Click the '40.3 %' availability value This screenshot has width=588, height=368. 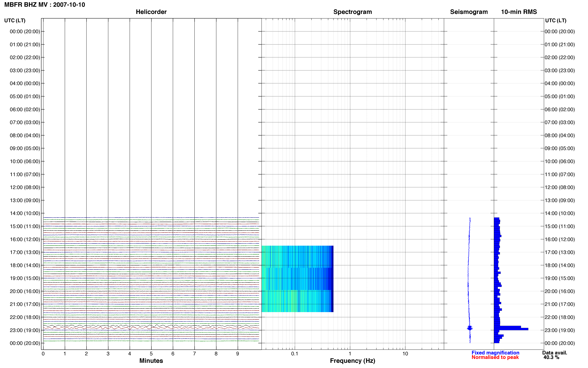point(551,357)
